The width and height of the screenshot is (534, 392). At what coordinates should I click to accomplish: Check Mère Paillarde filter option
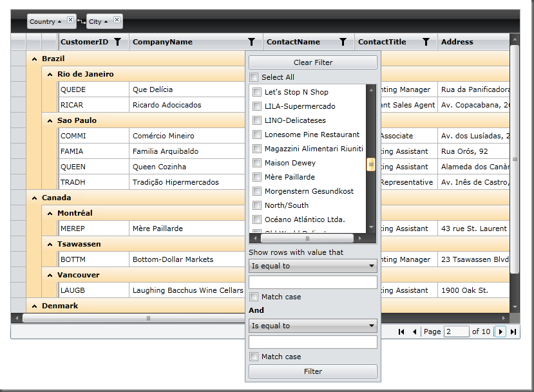[x=257, y=177]
